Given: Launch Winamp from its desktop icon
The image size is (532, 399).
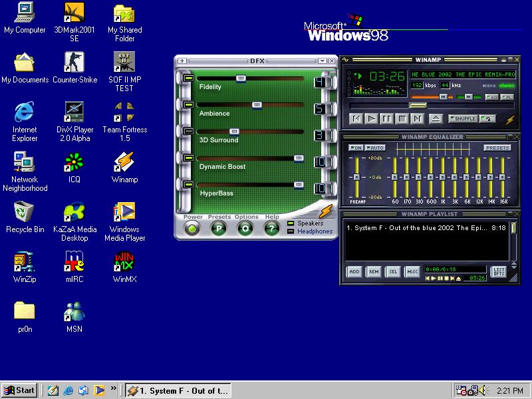Looking at the screenshot, I should 124,163.
